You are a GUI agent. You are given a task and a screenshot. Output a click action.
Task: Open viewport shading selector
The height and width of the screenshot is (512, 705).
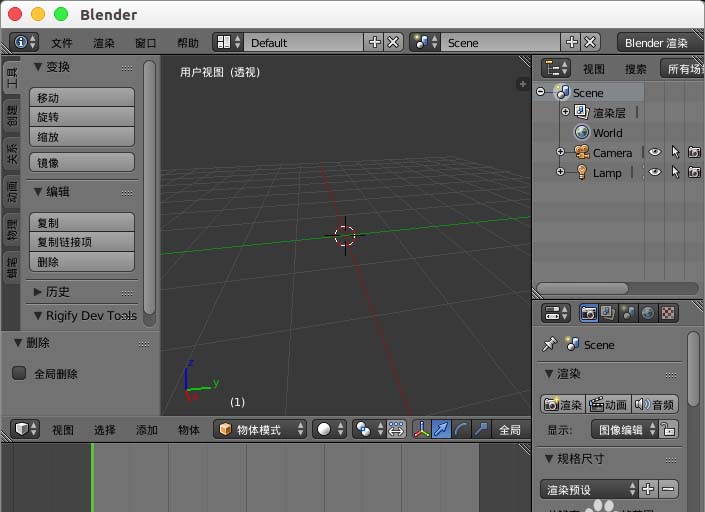[329, 429]
